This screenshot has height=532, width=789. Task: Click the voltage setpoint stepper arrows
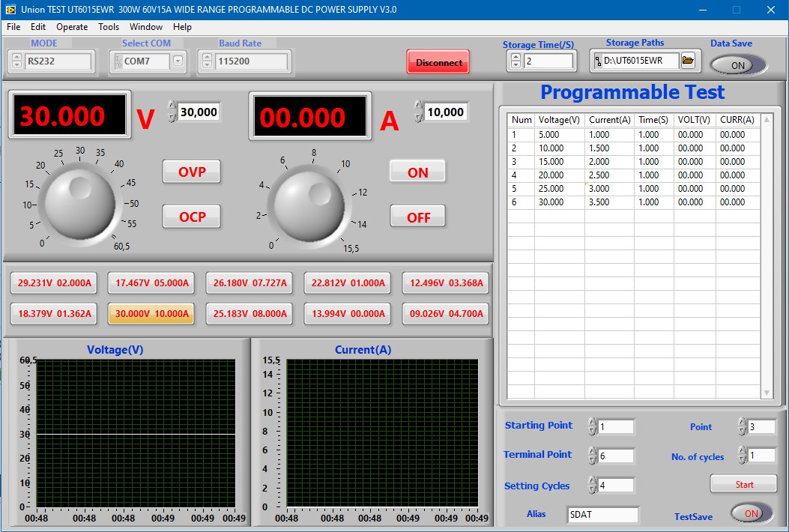pyautogui.click(x=172, y=112)
